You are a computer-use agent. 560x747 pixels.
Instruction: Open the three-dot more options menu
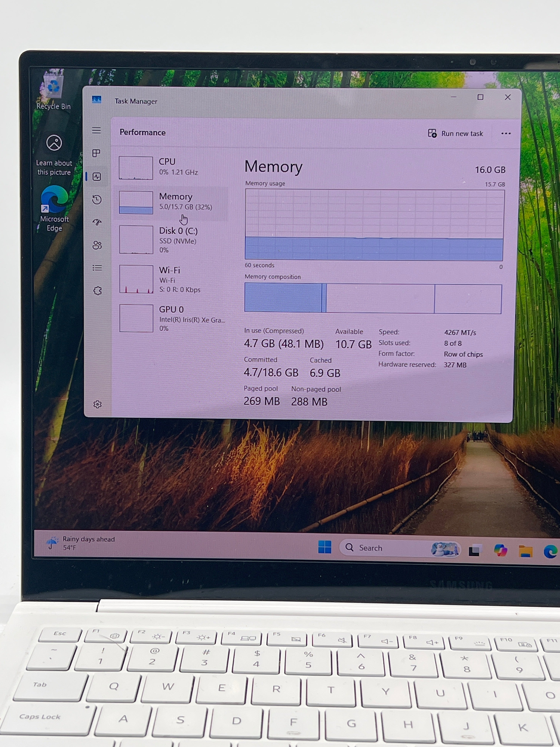click(x=506, y=134)
